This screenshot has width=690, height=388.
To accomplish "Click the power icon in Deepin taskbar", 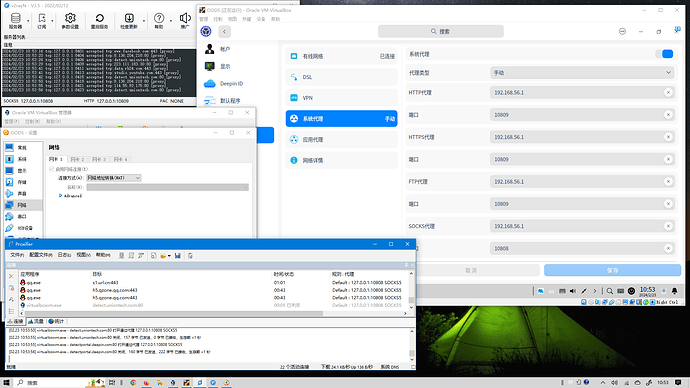I will (631, 291).
